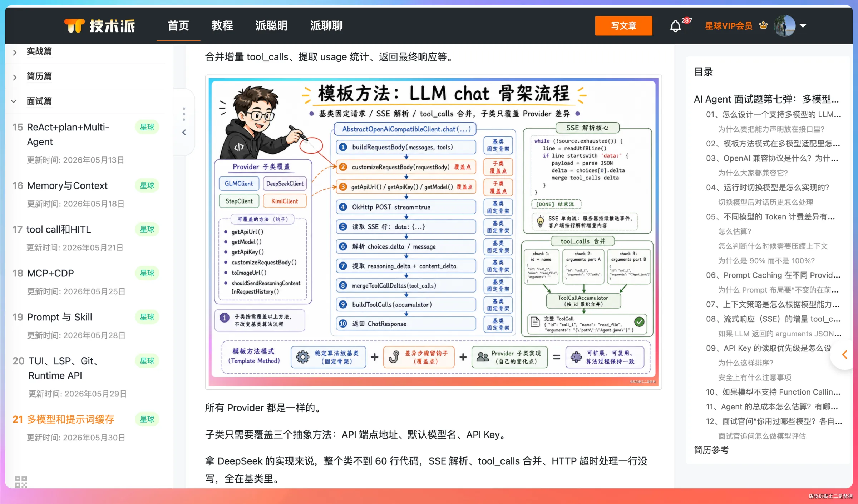Open the LLM chat 骨架流程 diagram image
858x504 pixels.
pos(433,232)
